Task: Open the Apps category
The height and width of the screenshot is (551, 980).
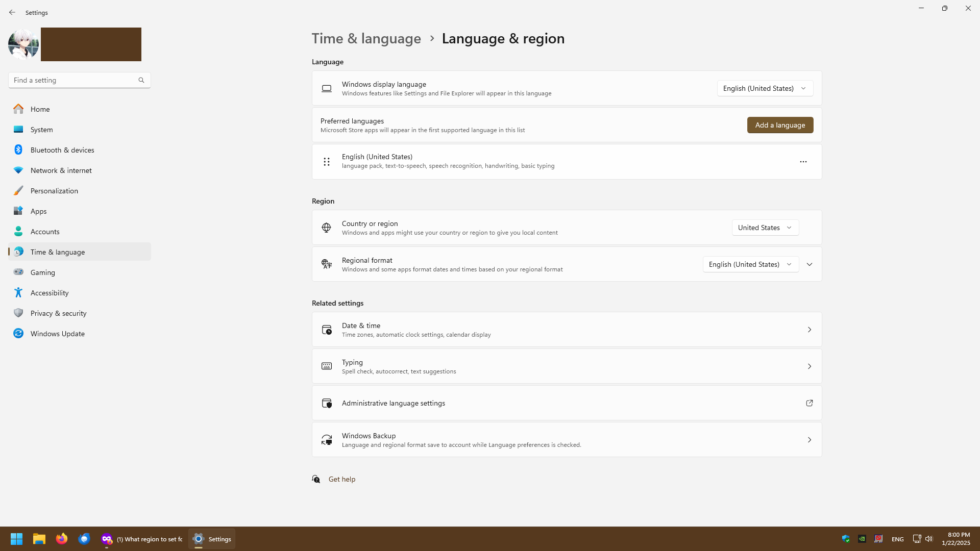Action: coord(80,211)
